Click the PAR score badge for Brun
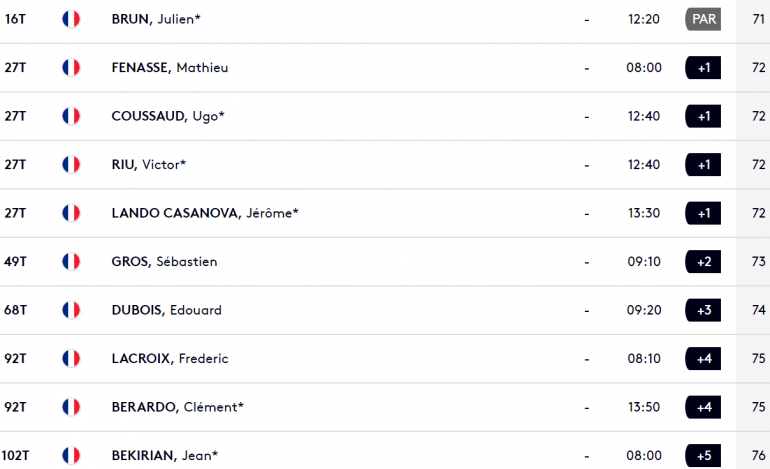 click(x=703, y=19)
